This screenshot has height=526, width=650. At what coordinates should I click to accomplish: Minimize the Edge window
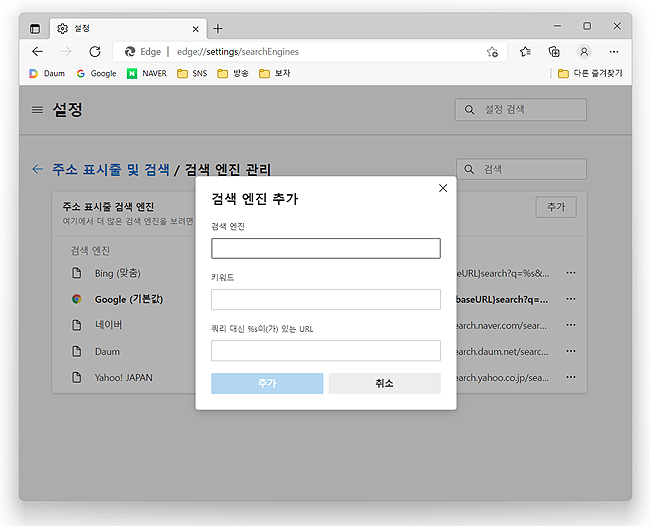558,26
